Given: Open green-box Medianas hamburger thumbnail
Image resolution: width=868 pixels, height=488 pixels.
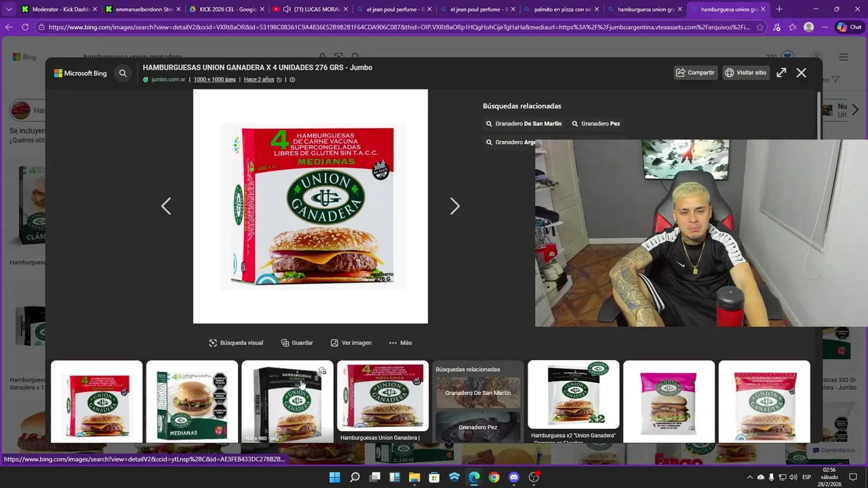Looking at the screenshot, I should tap(192, 401).
